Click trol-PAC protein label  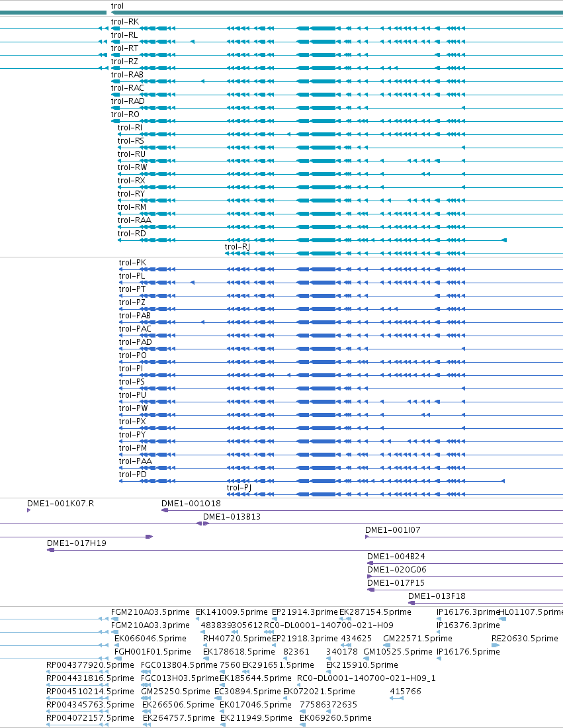135,329
